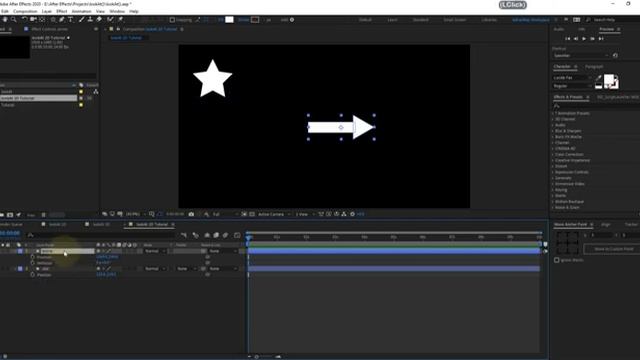Image resolution: width=640 pixels, height=360 pixels.
Task: Select the Brush tool
Action: 82,20
